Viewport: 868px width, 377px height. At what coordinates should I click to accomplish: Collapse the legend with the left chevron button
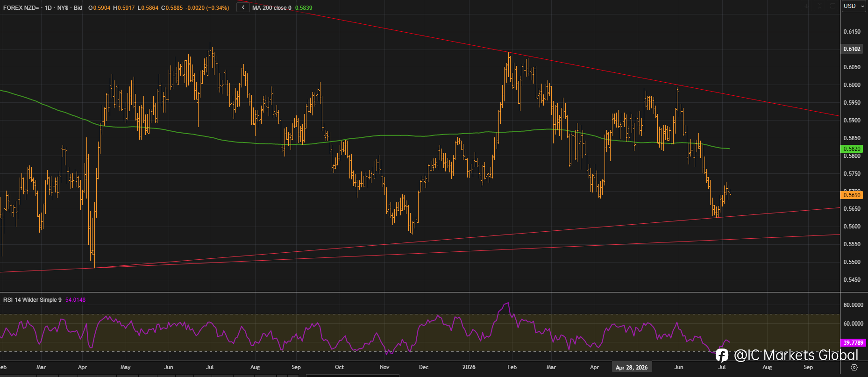point(243,7)
